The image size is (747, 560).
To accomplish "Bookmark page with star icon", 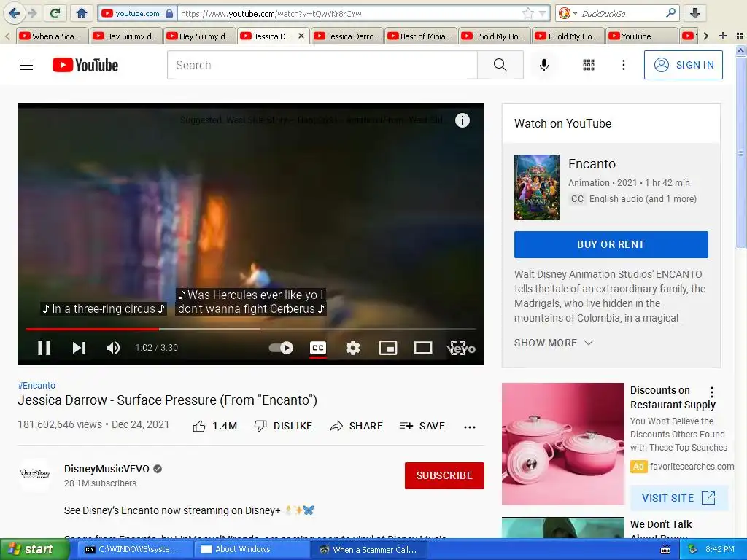I will coord(527,13).
